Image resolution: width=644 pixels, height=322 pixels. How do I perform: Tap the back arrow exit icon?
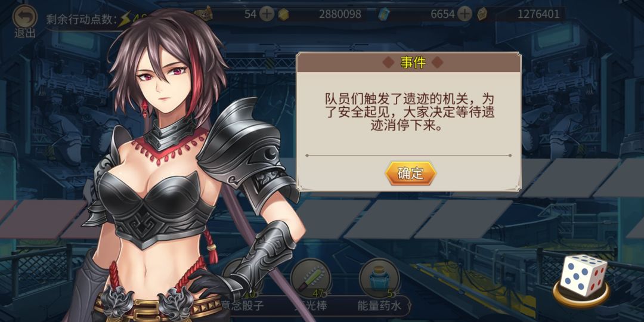pyautogui.click(x=24, y=17)
